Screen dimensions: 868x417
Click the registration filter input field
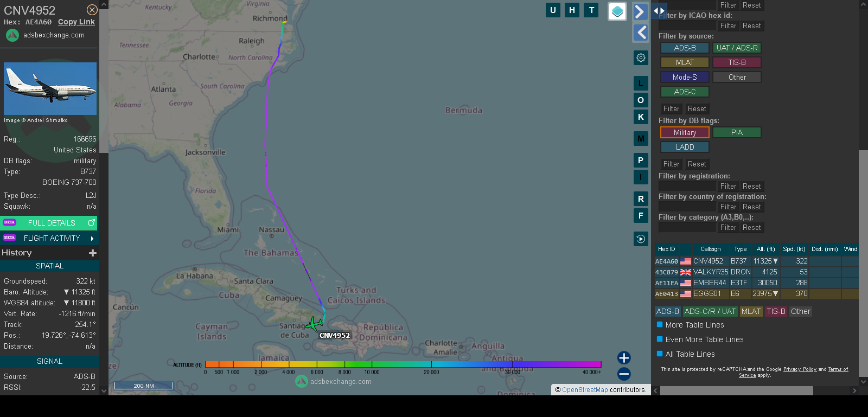point(687,186)
